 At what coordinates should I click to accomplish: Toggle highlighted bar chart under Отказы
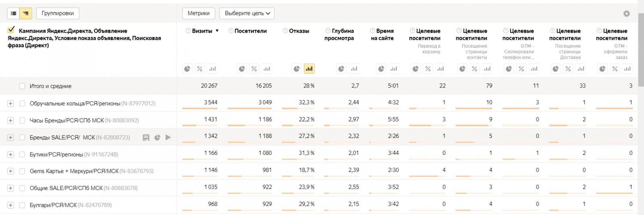(309, 69)
